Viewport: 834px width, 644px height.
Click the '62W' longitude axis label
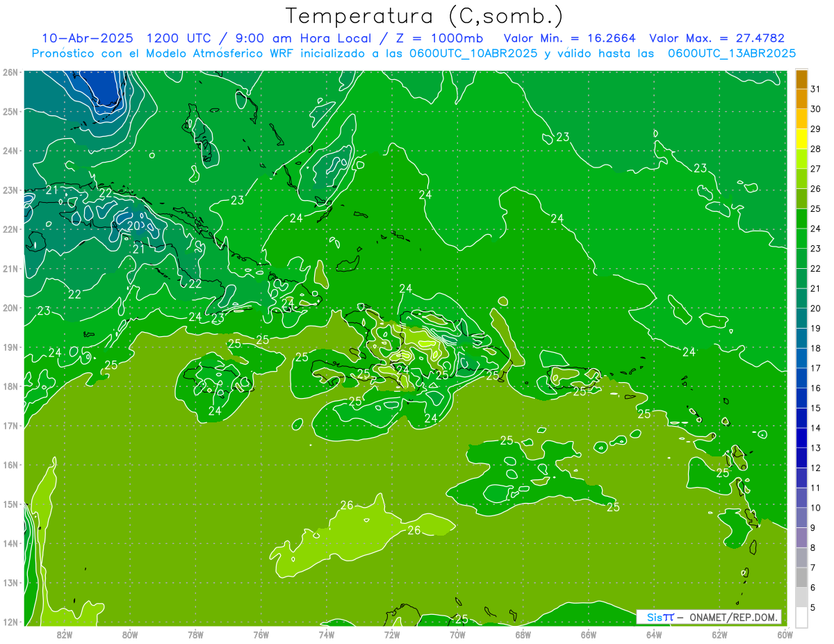coord(719,634)
